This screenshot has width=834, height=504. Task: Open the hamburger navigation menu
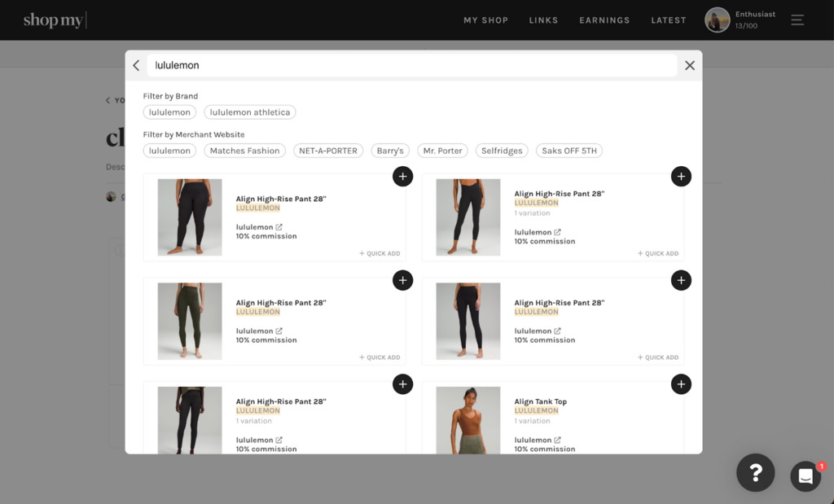click(x=797, y=20)
